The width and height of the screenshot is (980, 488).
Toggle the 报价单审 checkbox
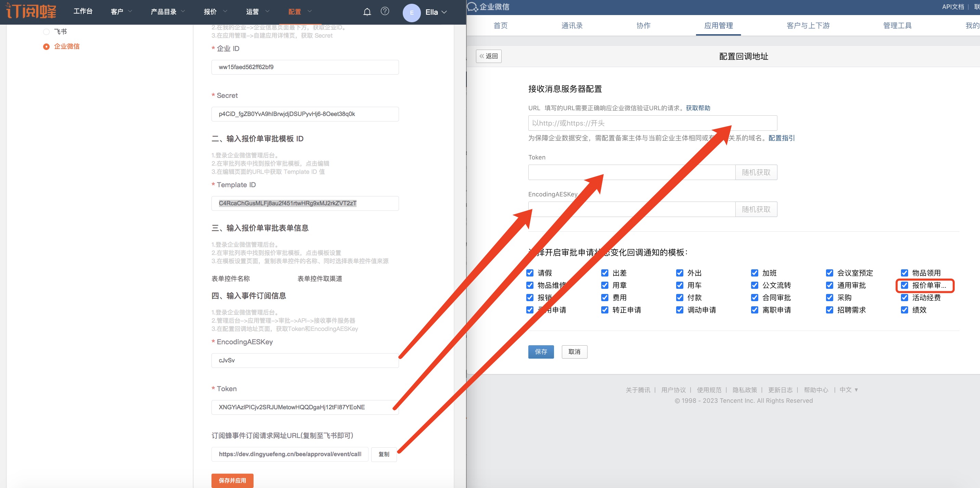click(x=904, y=285)
